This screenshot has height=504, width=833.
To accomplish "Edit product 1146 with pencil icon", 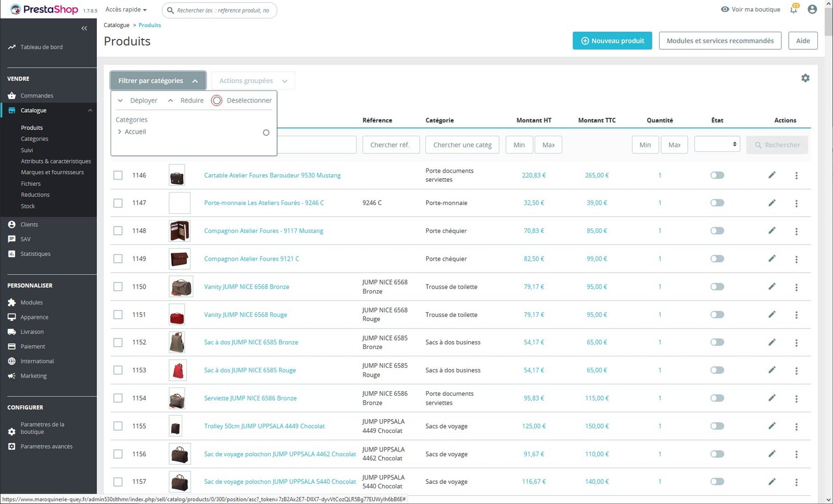I will pyautogui.click(x=772, y=175).
